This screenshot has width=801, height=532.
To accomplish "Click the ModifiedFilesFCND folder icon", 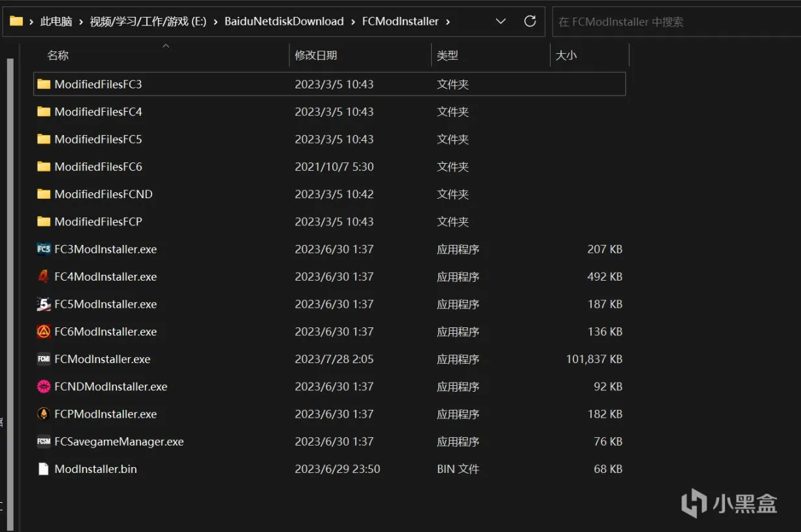I will 44,194.
